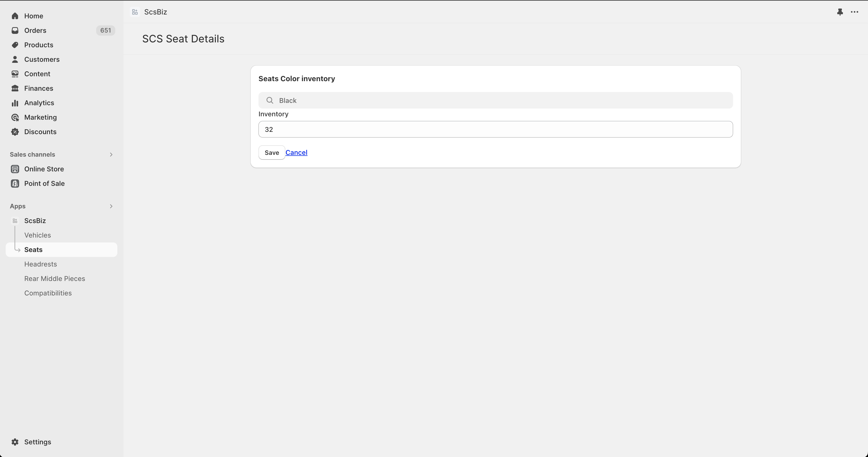Open the Black color search combobox
The image size is (868, 457).
[x=495, y=101]
